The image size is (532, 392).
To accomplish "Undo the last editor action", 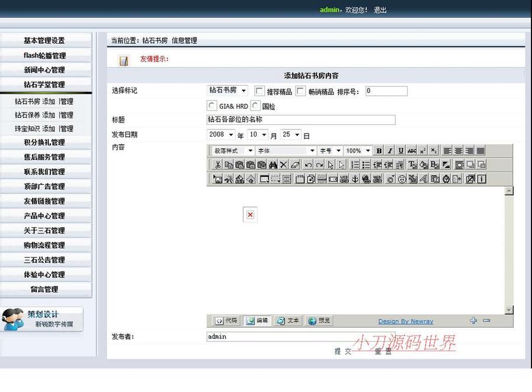I will [x=308, y=165].
